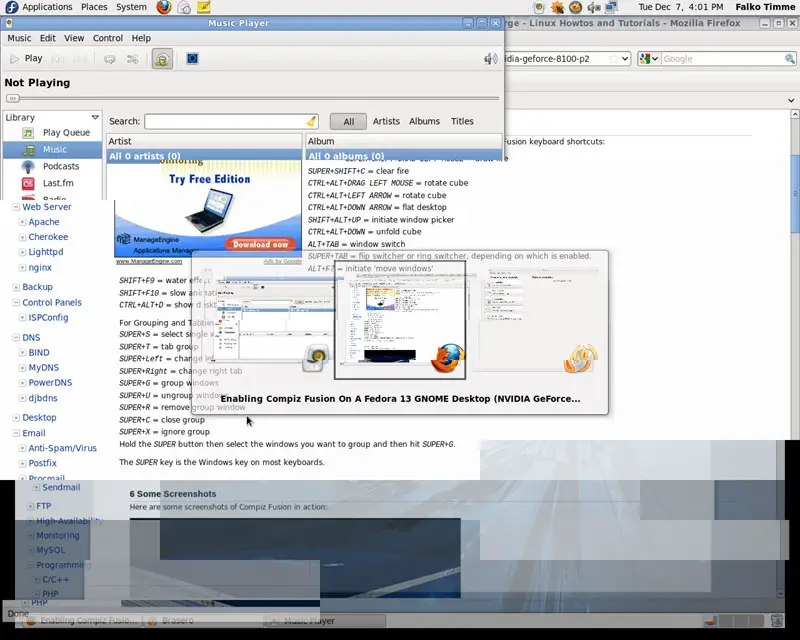Image resolution: width=800 pixels, height=640 pixels.
Task: Open the software update tray icon
Action: click(557, 7)
